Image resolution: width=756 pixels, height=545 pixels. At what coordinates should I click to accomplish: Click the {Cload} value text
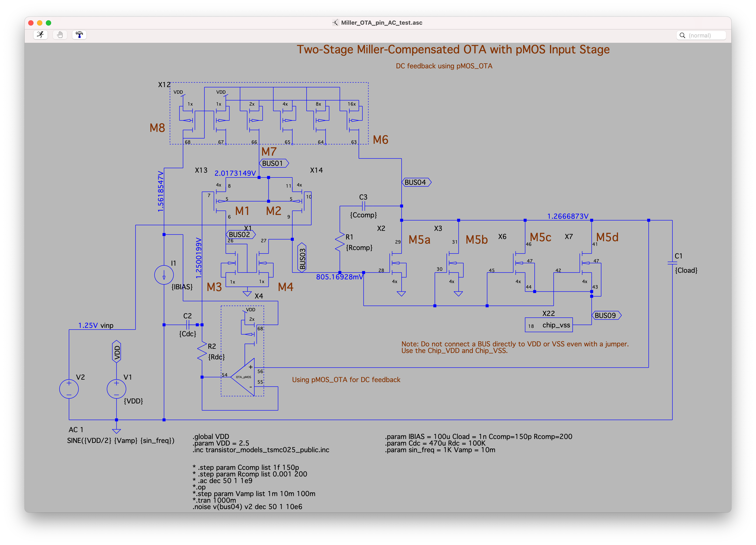click(686, 270)
